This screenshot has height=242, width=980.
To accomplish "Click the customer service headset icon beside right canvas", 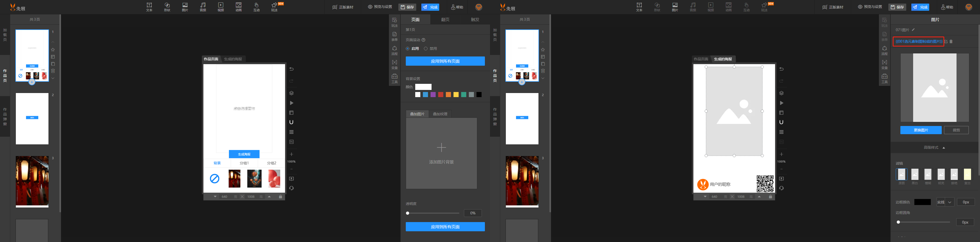I will point(781,188).
